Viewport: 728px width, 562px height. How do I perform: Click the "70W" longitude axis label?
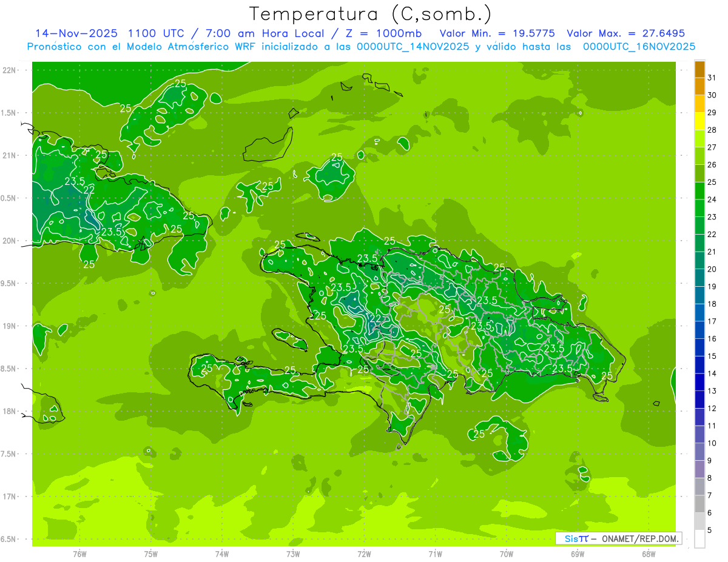[507, 554]
